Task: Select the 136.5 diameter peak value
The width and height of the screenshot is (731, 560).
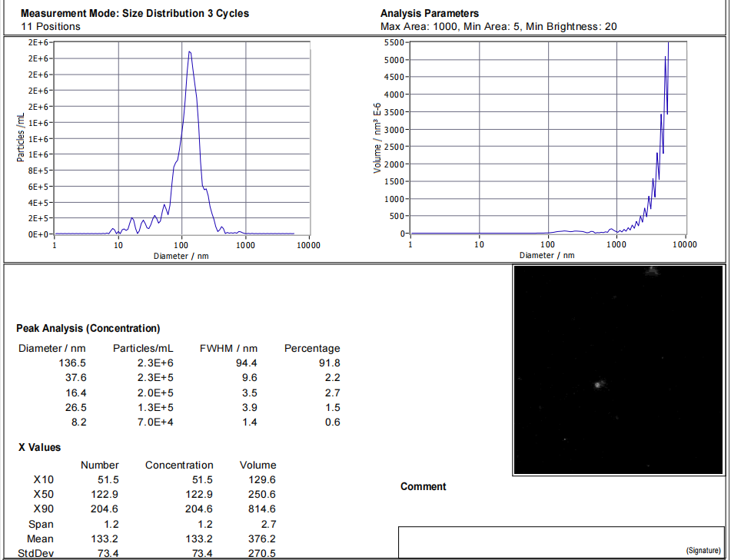Action: coord(71,363)
